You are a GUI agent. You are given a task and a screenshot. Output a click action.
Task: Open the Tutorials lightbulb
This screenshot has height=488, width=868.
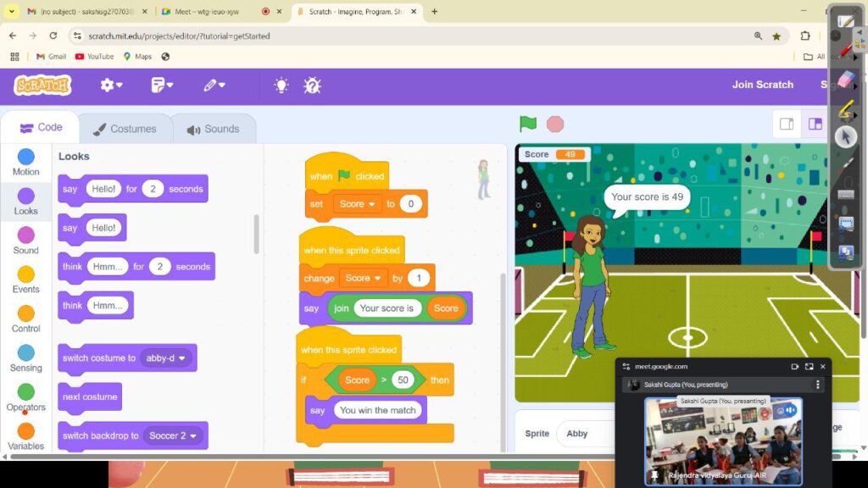[x=281, y=86]
